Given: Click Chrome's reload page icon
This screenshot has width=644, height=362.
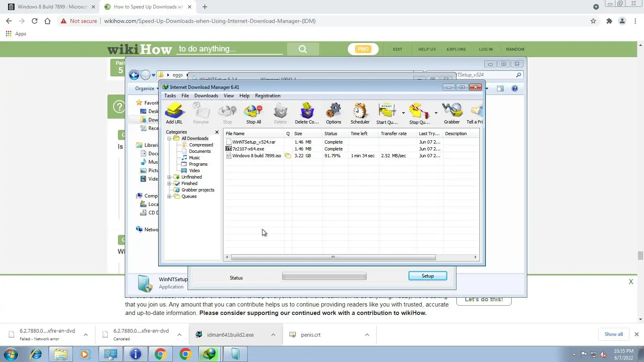Looking at the screenshot, I should click(35, 21).
